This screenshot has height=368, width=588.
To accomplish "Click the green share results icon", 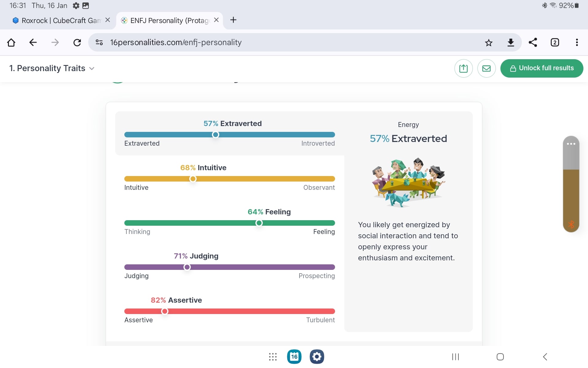I will (464, 68).
